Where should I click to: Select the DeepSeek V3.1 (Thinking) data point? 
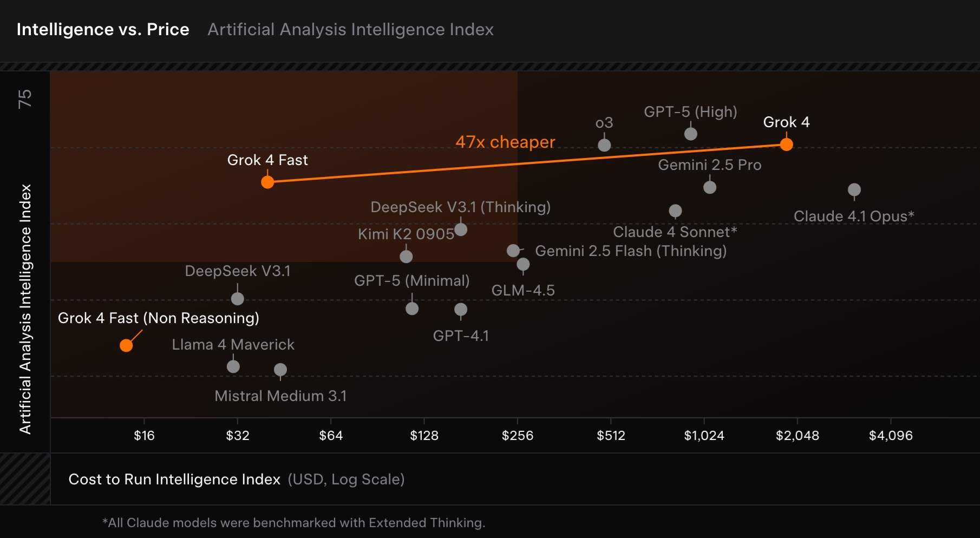[461, 229]
